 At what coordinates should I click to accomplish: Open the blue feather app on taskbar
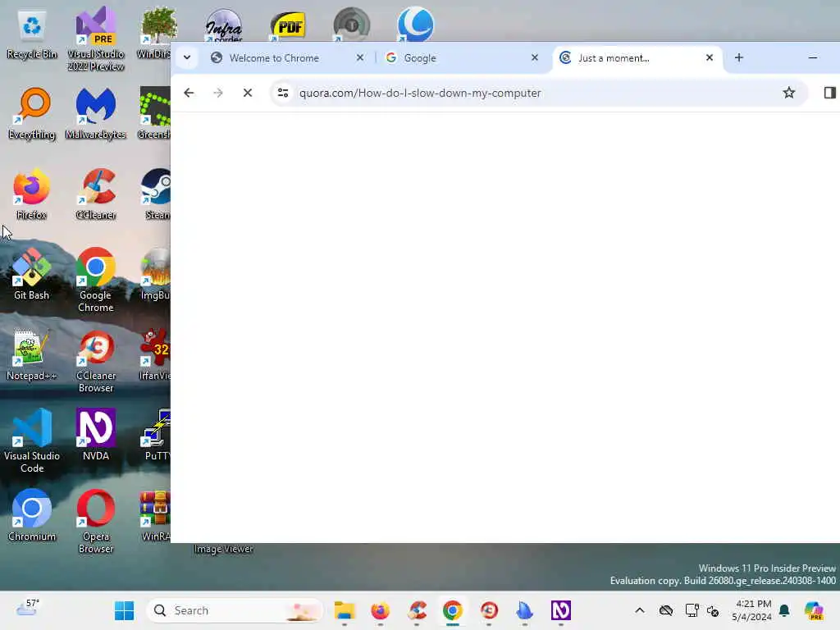pyautogui.click(x=525, y=610)
